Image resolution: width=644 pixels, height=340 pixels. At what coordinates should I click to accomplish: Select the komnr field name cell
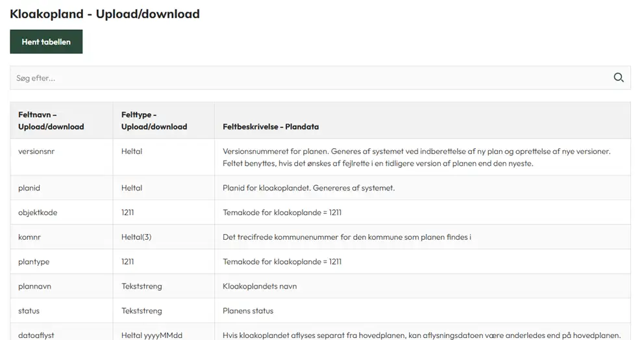click(62, 237)
